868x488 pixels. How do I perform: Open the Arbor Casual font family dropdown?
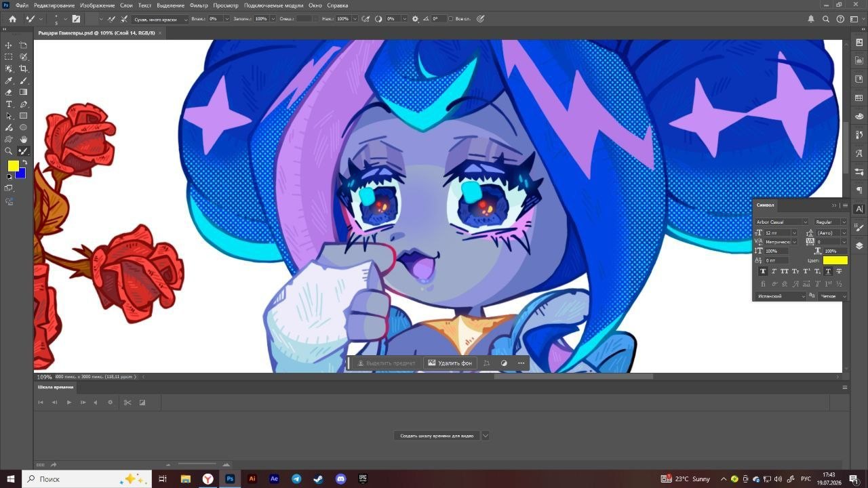[782, 222]
